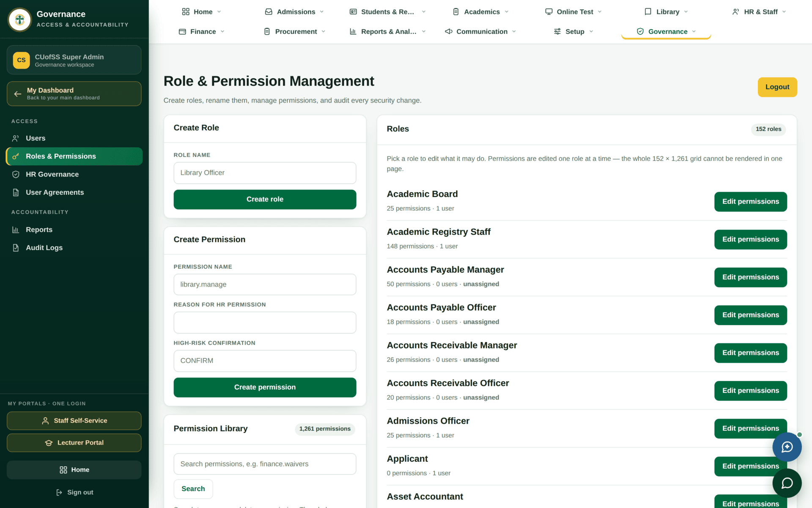The image size is (812, 508).
Task: Click the Users sidebar icon
Action: point(16,138)
